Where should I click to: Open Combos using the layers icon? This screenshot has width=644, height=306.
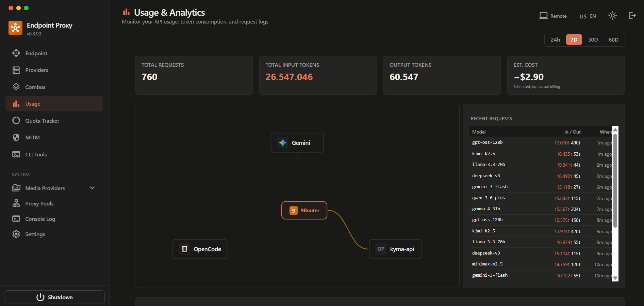(16, 87)
